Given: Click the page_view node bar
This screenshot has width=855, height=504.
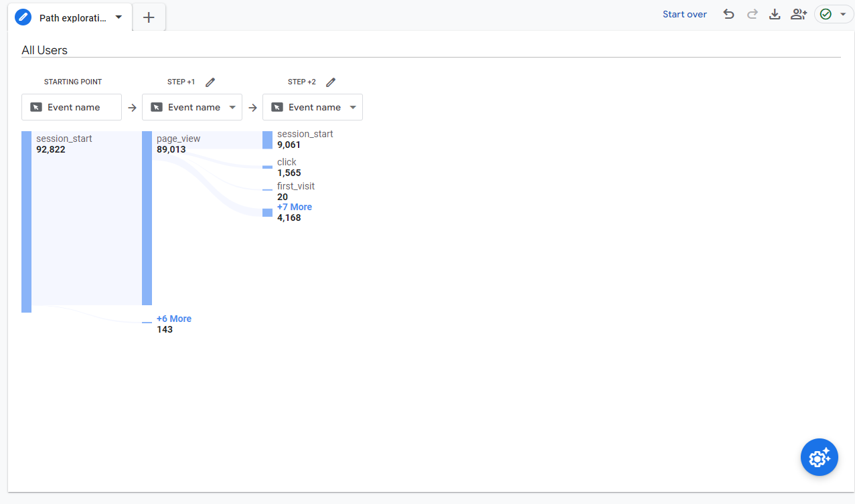Looking at the screenshot, I should [147, 218].
